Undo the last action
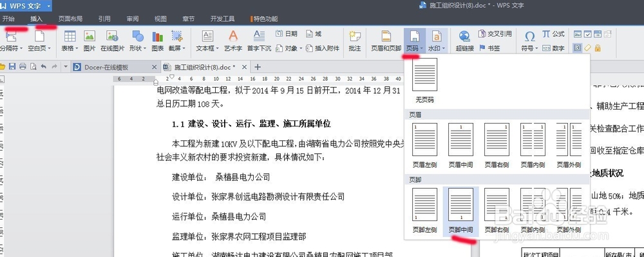Viewport: 644px width, 257px height. click(44, 66)
